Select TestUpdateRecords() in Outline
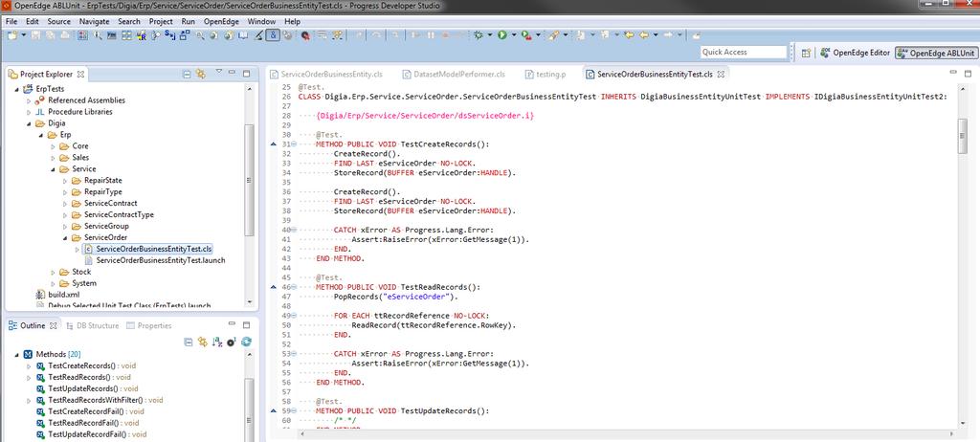 point(93,388)
